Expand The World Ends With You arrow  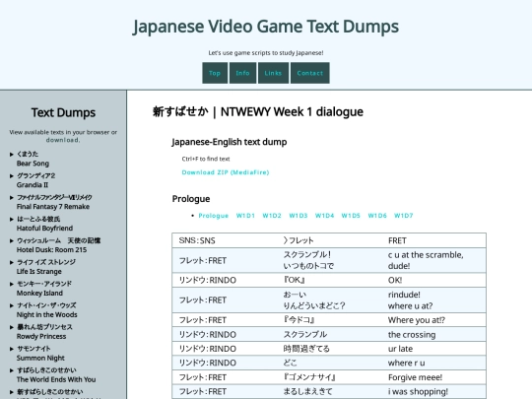tap(12, 370)
